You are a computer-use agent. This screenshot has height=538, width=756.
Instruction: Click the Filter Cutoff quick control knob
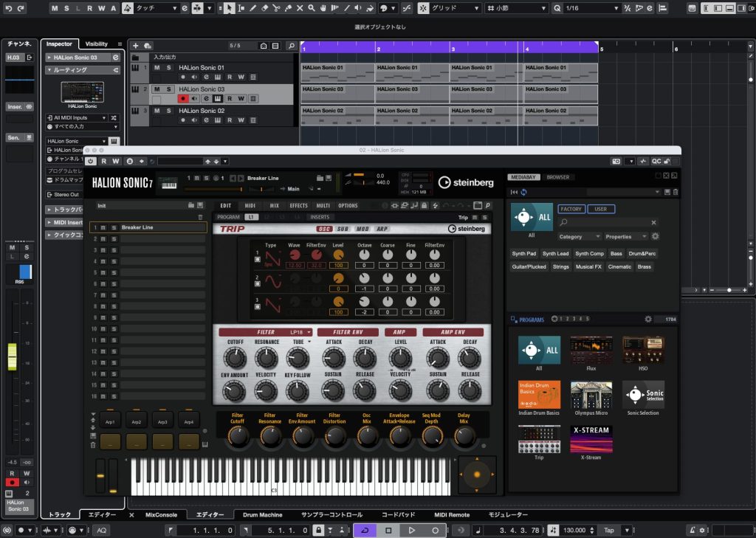238,437
